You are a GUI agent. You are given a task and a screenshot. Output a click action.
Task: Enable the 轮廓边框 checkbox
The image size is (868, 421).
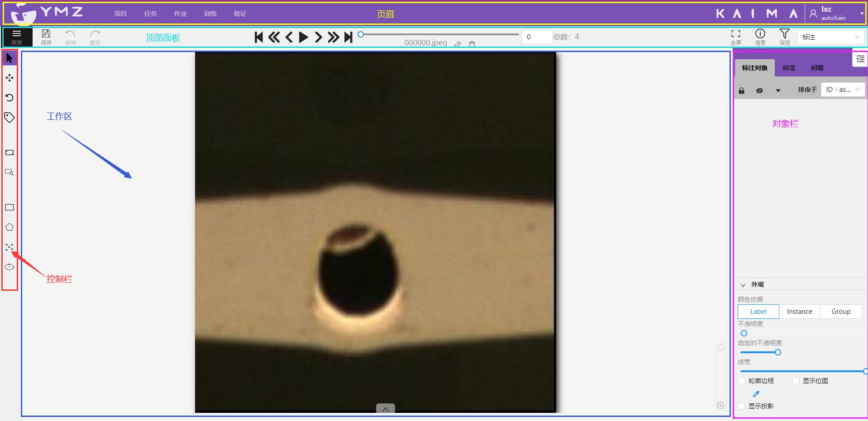tap(741, 381)
